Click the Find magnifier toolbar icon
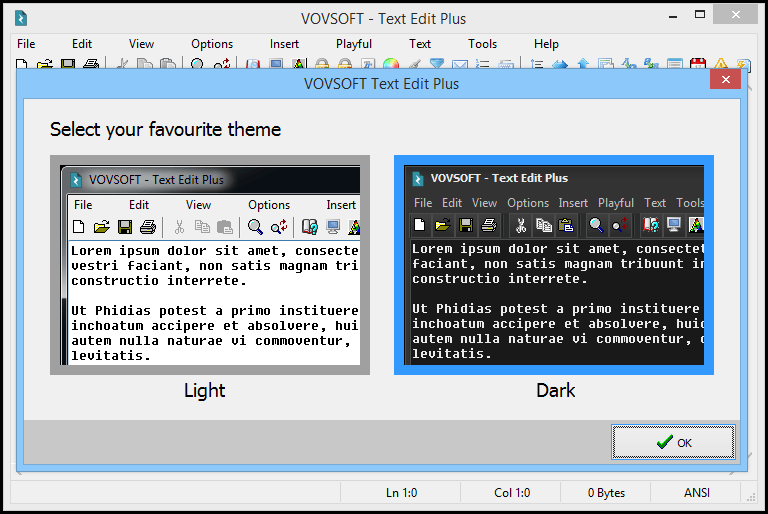 (x=197, y=64)
